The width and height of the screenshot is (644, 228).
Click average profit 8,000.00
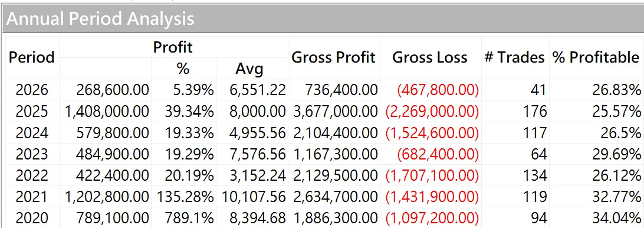click(258, 112)
